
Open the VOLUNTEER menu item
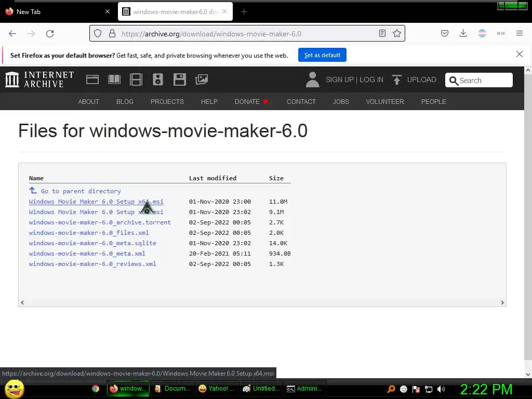point(385,101)
